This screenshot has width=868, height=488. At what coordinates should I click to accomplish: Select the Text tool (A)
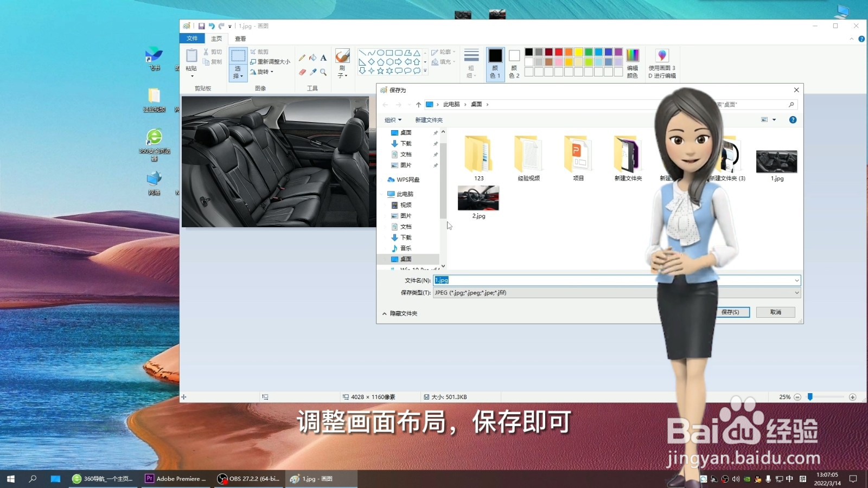pos(323,57)
